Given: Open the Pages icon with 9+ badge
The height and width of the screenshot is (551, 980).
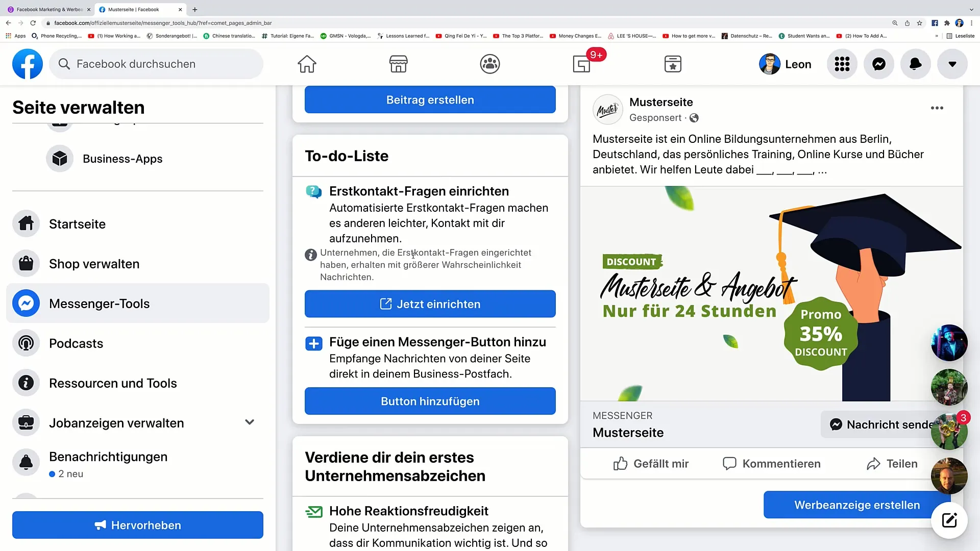Looking at the screenshot, I should (x=582, y=64).
